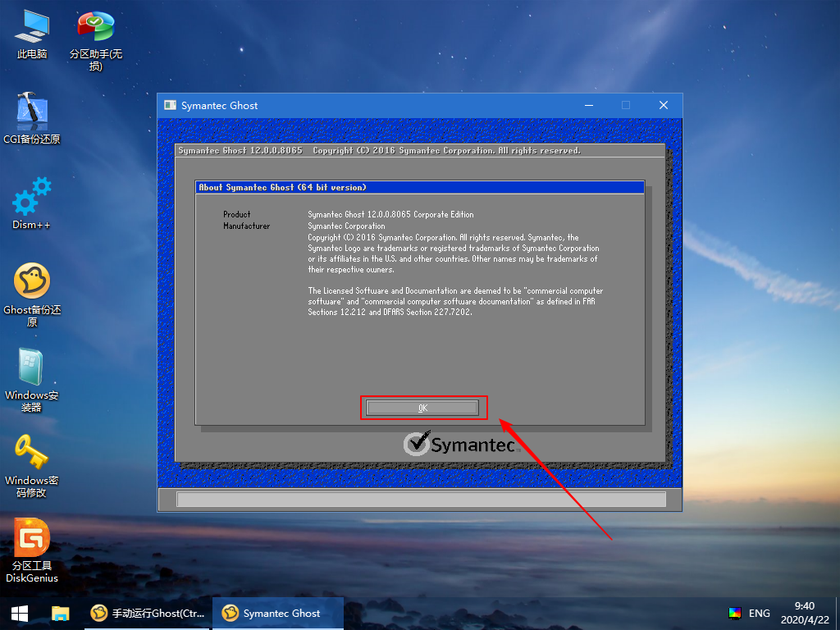The height and width of the screenshot is (630, 840).
Task: Select the CGI备份还原 desktop icon
Action: [x=32, y=118]
